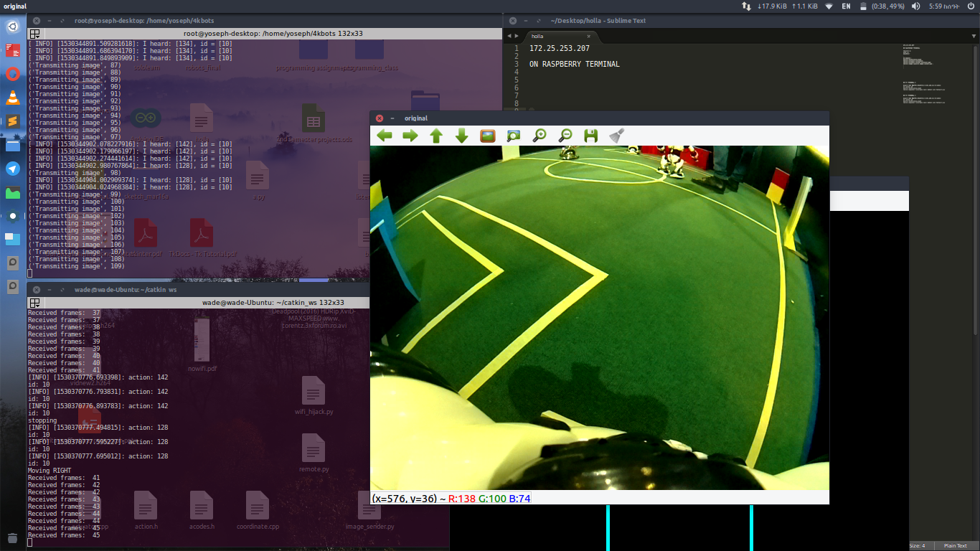This screenshot has height=551, width=980.
Task: Click the network speed text 17.9 KiB
Action: pos(771,6)
